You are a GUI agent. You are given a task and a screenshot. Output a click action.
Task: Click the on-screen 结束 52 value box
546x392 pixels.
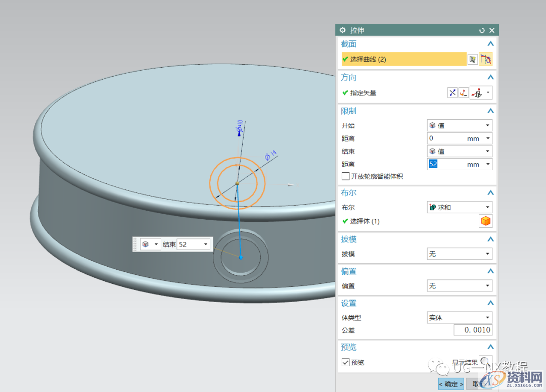pos(193,244)
